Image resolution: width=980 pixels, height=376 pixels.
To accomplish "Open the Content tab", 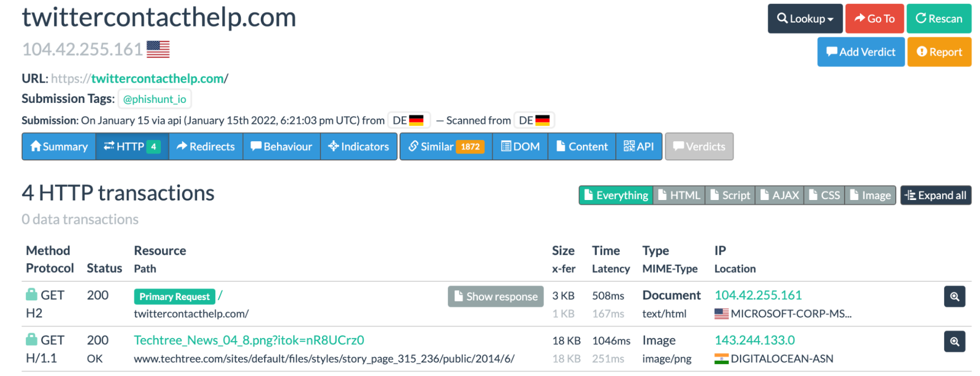I will pos(582,147).
